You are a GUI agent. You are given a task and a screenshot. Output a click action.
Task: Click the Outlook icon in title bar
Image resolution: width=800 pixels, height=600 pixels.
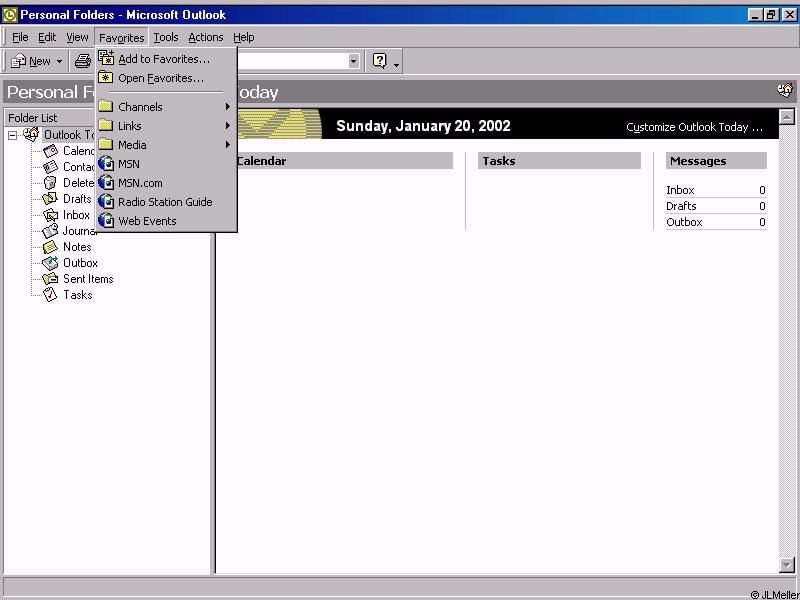point(9,15)
